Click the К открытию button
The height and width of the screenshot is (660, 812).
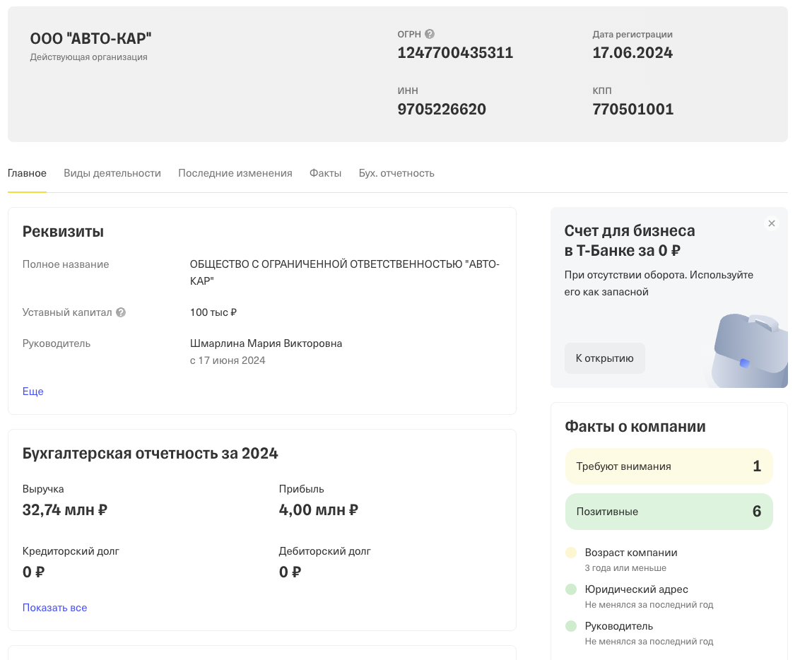pyautogui.click(x=604, y=358)
